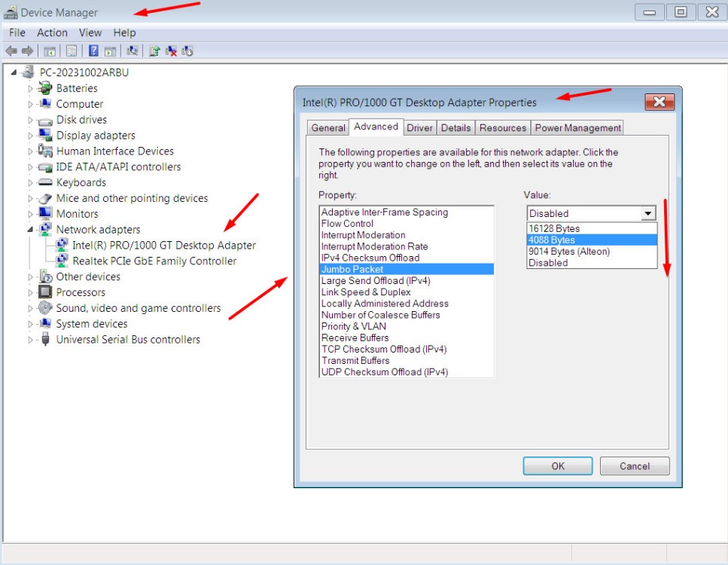Switch to the Power Management tab

pos(577,128)
